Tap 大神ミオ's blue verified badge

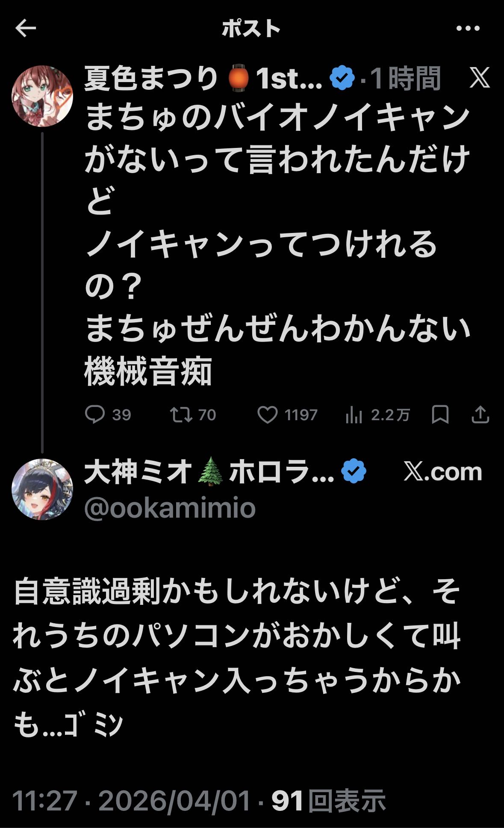[354, 471]
